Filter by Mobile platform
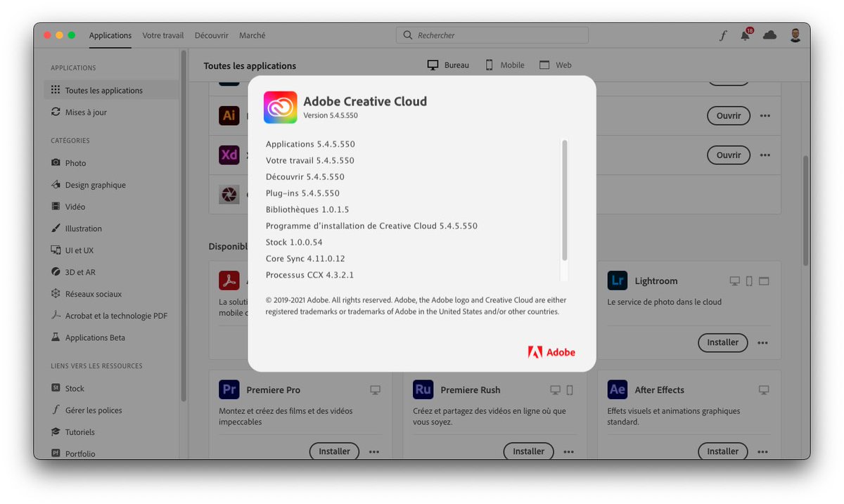The image size is (844, 504). [x=504, y=65]
